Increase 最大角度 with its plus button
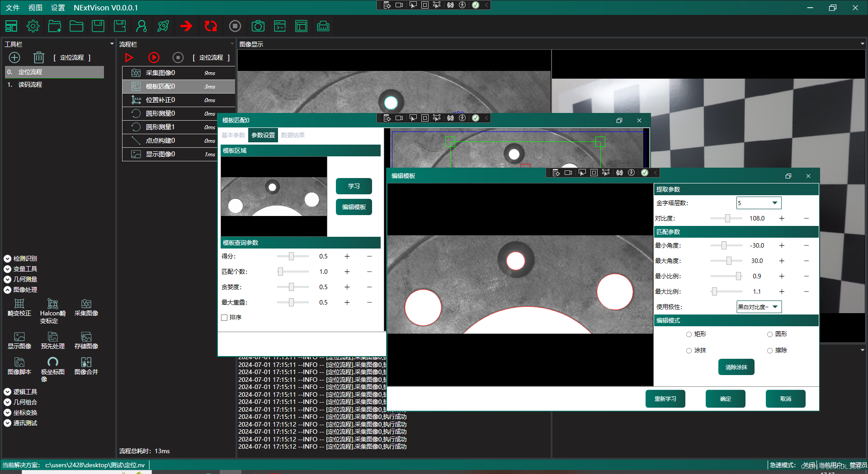The image size is (868, 474). [x=782, y=261]
